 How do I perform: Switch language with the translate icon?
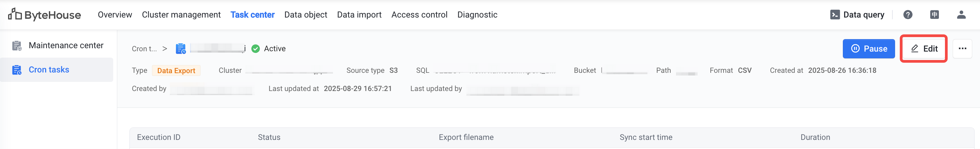935,15
